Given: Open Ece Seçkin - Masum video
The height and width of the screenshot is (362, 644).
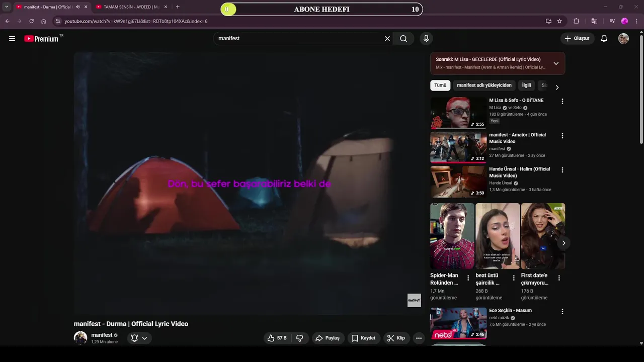Looking at the screenshot, I should 458,323.
